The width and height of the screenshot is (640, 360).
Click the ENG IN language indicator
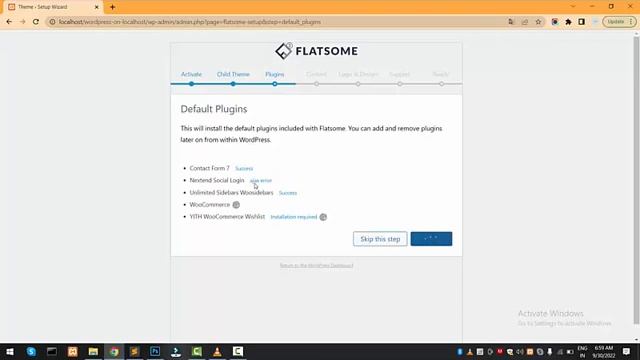[582, 351]
